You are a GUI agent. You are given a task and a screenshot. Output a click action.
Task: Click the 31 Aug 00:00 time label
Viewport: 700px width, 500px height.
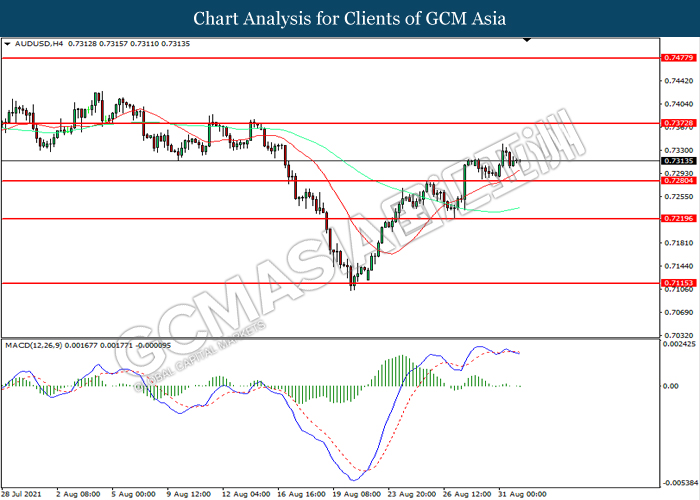[522, 494]
